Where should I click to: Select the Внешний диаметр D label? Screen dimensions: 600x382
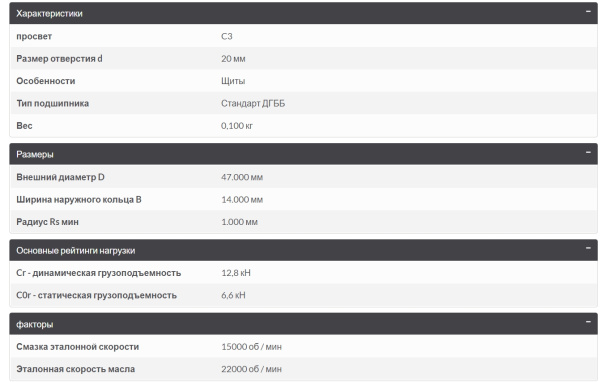tap(60, 177)
